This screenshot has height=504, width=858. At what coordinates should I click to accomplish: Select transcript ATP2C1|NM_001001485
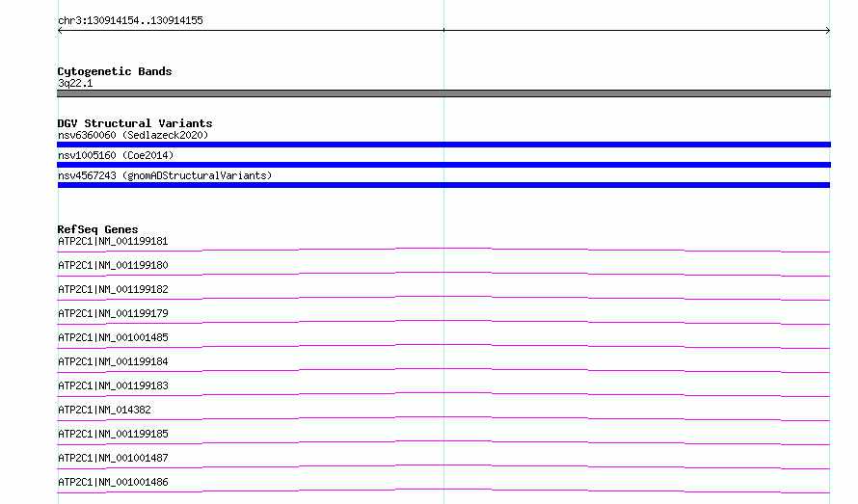(113, 337)
